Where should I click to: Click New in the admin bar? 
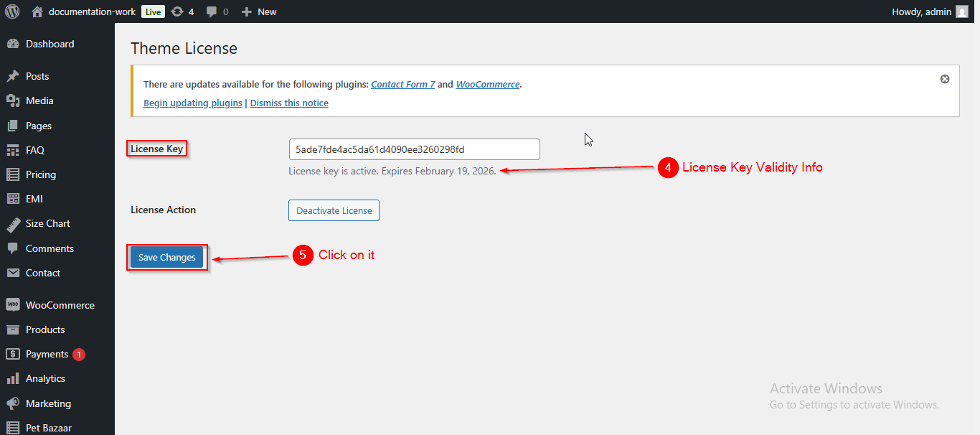click(x=267, y=11)
